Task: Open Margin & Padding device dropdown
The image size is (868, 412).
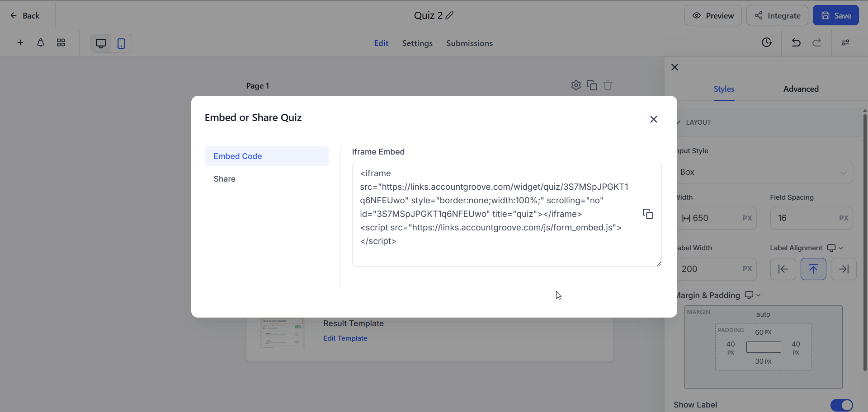Action: (753, 295)
